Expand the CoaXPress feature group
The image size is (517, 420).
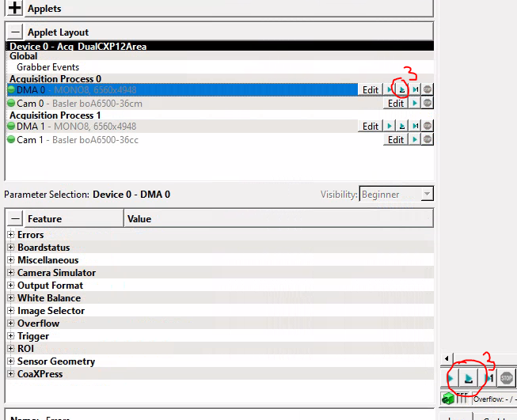tap(10, 374)
